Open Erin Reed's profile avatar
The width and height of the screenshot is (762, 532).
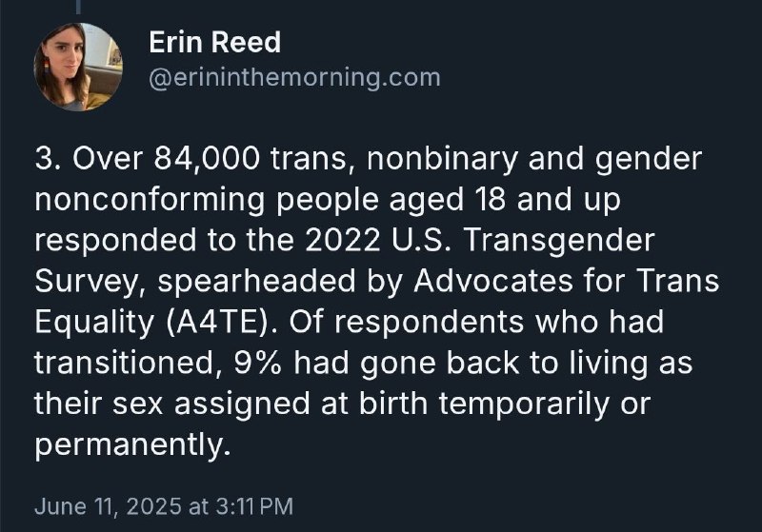[78, 67]
